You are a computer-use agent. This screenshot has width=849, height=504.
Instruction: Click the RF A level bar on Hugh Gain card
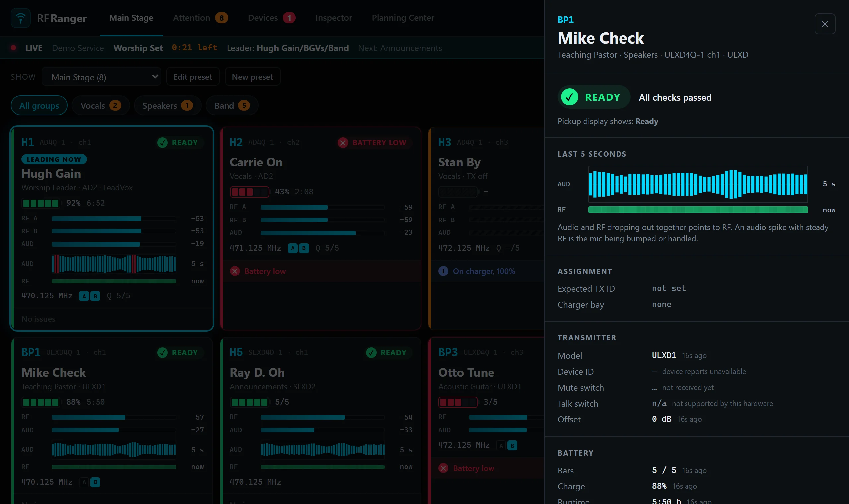(x=114, y=219)
